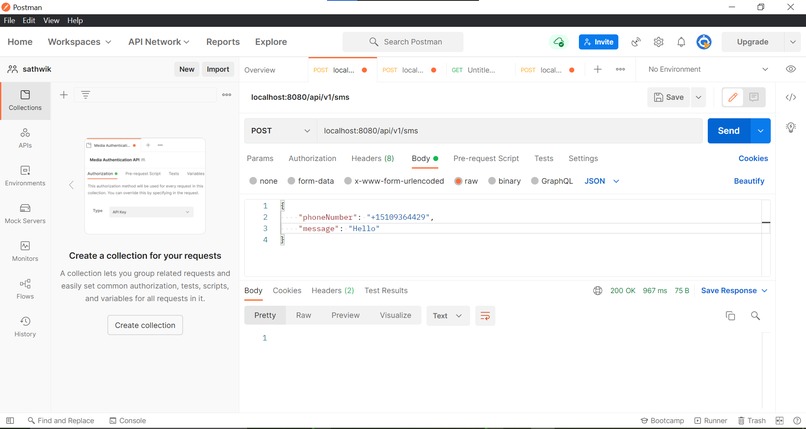Image resolution: width=806 pixels, height=429 pixels.
Task: Select the GraphQL body type
Action: pyautogui.click(x=552, y=181)
